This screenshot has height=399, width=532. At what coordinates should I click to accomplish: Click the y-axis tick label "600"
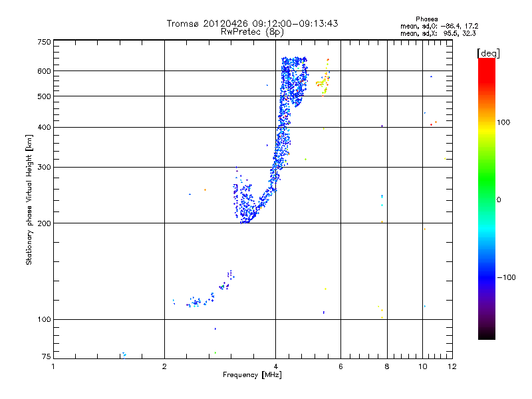pos(44,71)
